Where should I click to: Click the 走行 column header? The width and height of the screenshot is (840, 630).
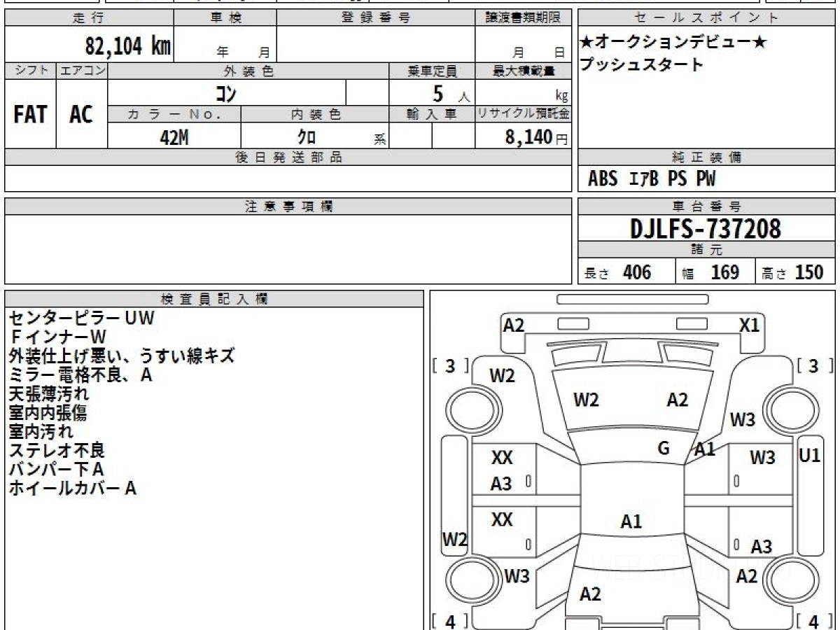(88, 18)
